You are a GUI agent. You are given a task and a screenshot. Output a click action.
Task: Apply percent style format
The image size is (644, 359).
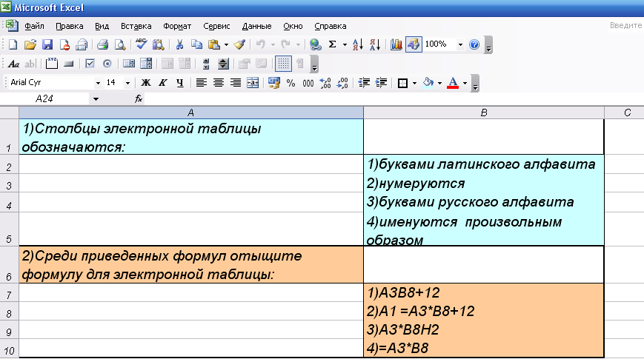coord(291,83)
